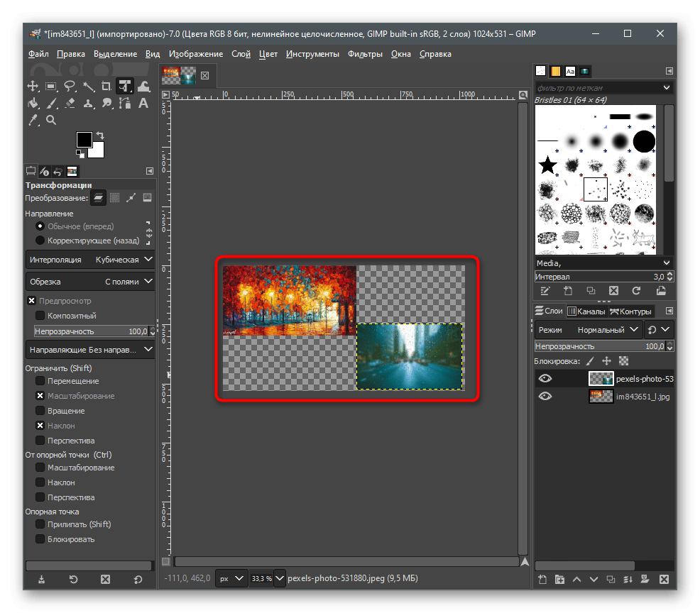Open the Фильтры menu
Image resolution: width=700 pixels, height=613 pixels.
coord(365,54)
